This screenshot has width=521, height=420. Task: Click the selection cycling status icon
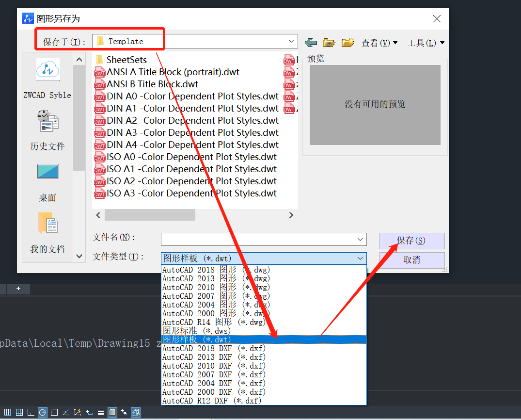[124, 412]
